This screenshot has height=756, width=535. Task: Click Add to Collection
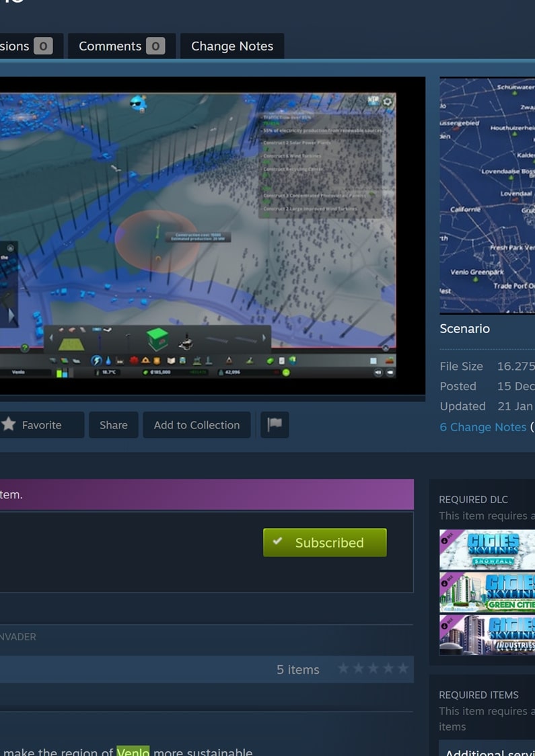click(x=197, y=425)
